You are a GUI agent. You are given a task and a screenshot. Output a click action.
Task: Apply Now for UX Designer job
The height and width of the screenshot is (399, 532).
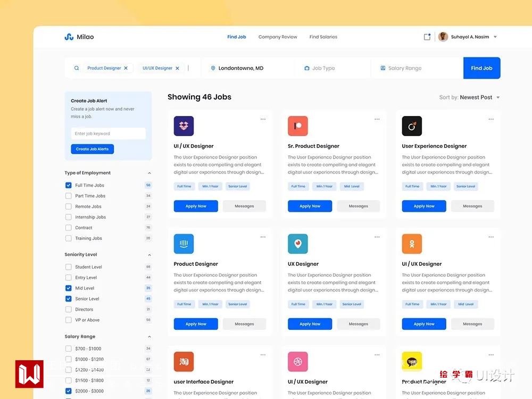point(310,323)
